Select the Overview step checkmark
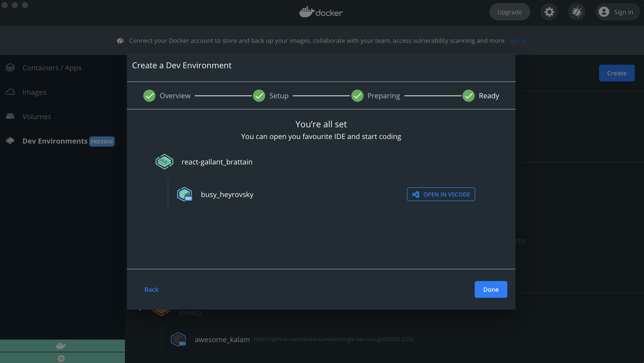This screenshot has height=363, width=644. pyautogui.click(x=149, y=96)
